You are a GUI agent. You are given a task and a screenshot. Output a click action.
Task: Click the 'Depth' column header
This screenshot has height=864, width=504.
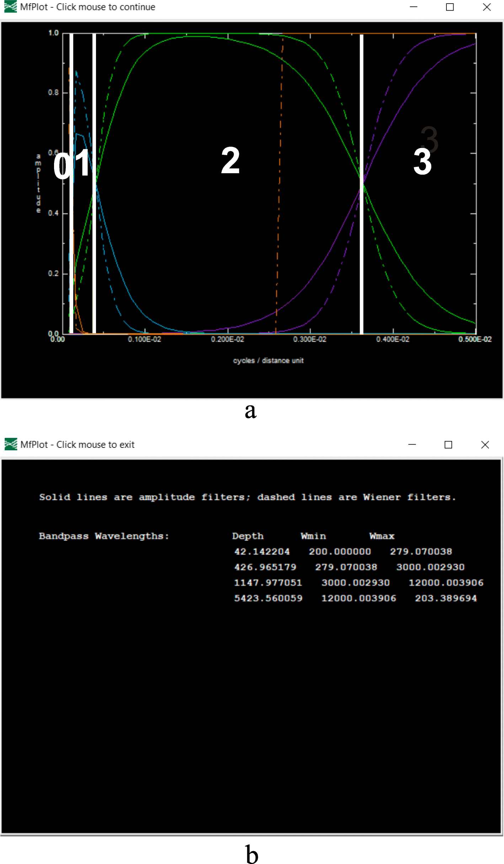click(248, 536)
